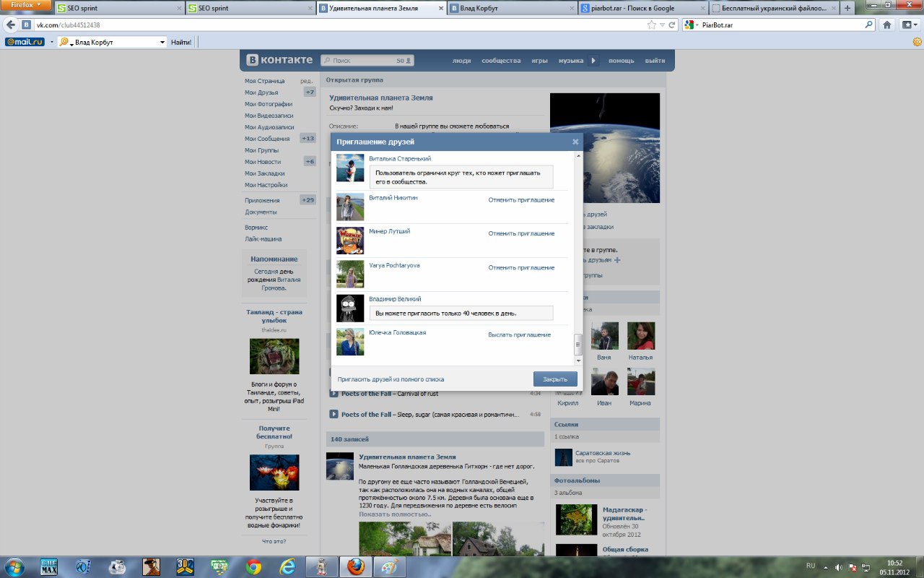Open the Firefox menu dropdown button
This screenshot has height=578, width=924.
point(26,5)
